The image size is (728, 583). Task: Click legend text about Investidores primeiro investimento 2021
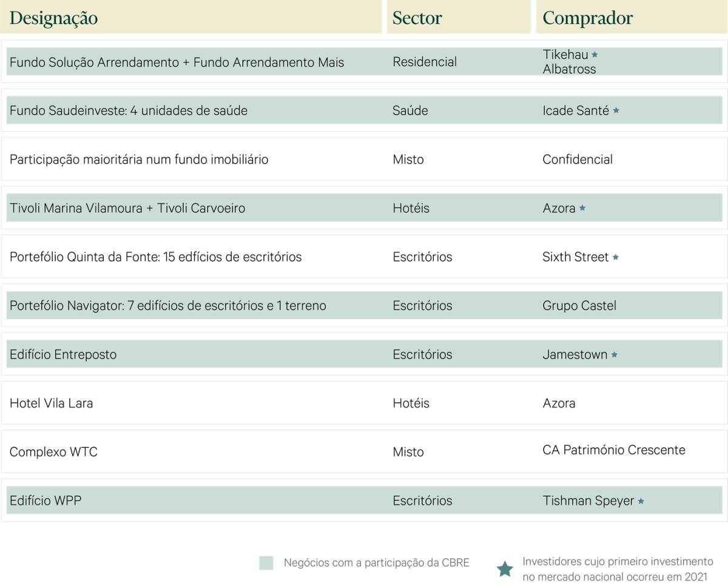pos(618,570)
